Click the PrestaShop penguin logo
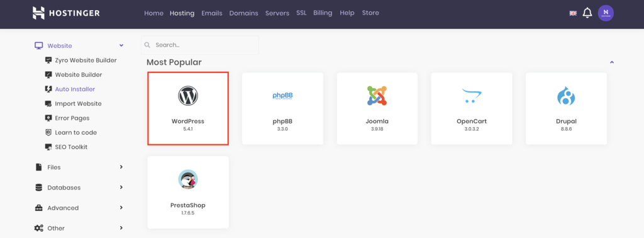The width and height of the screenshot is (644, 238). coord(188,179)
